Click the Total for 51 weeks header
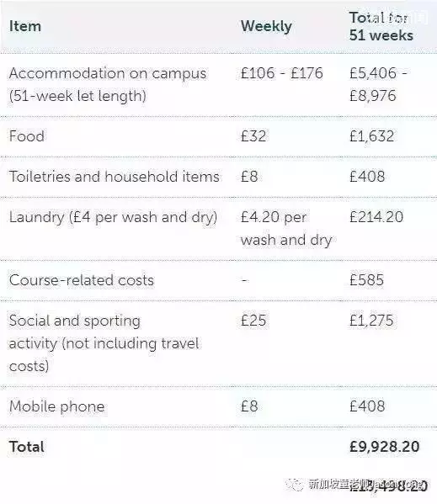Image resolution: width=437 pixels, height=504 pixels. (x=381, y=26)
